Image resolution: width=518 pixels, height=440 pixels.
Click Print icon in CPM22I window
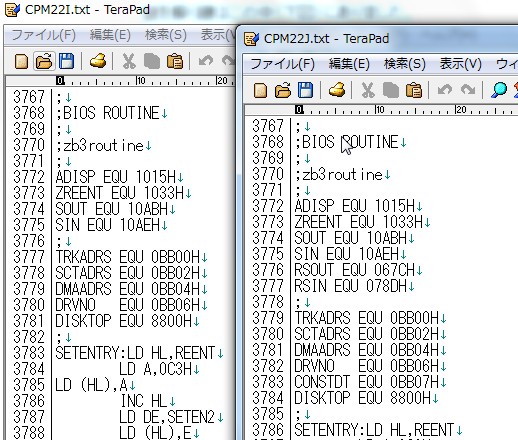coord(98,61)
